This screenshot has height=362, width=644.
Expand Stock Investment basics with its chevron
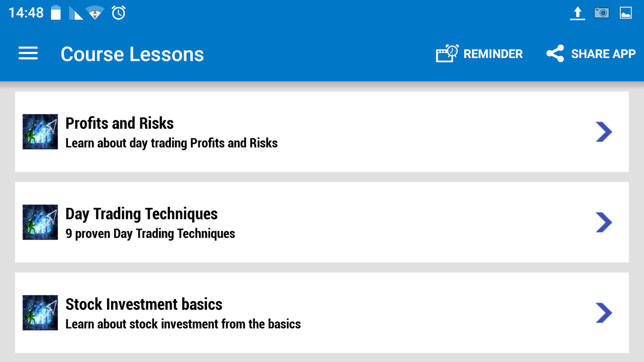click(604, 313)
